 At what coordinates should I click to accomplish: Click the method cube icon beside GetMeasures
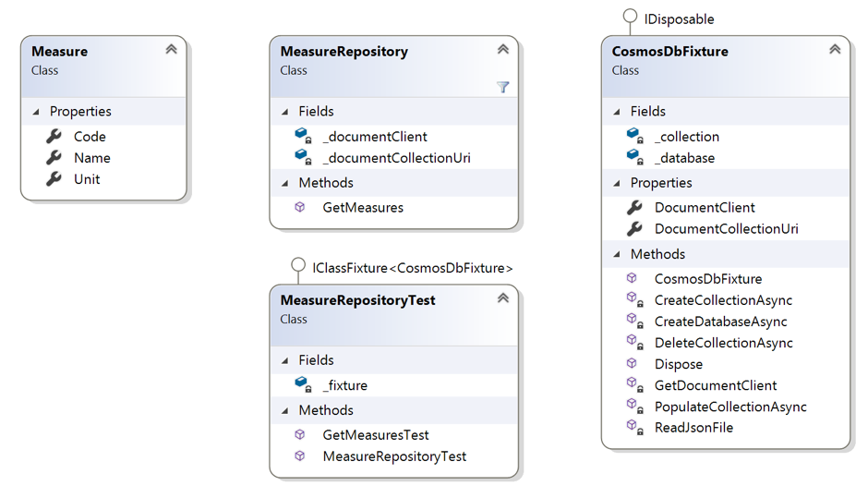(299, 207)
